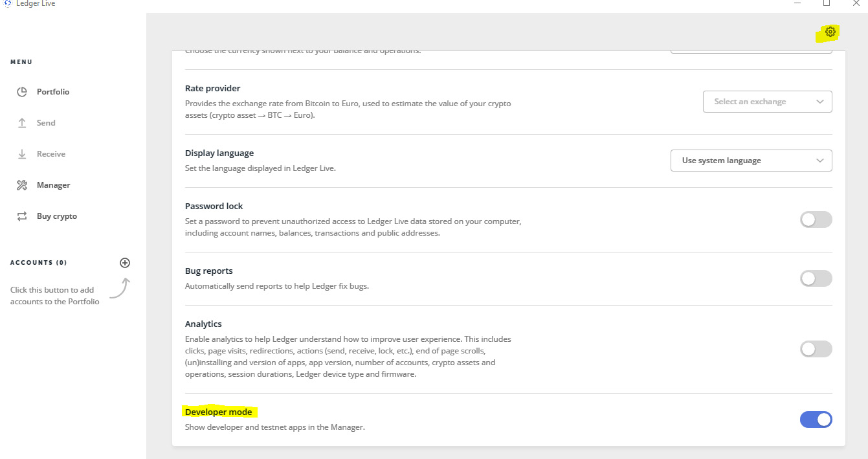Click the Portfolio pie chart icon

click(22, 92)
